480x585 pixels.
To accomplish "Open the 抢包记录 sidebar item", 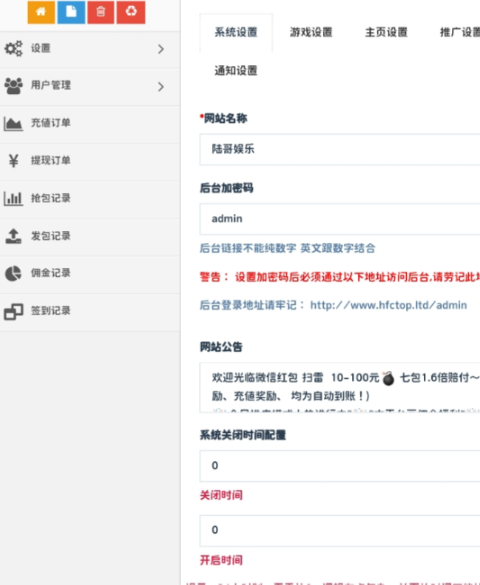I will click(x=90, y=198).
